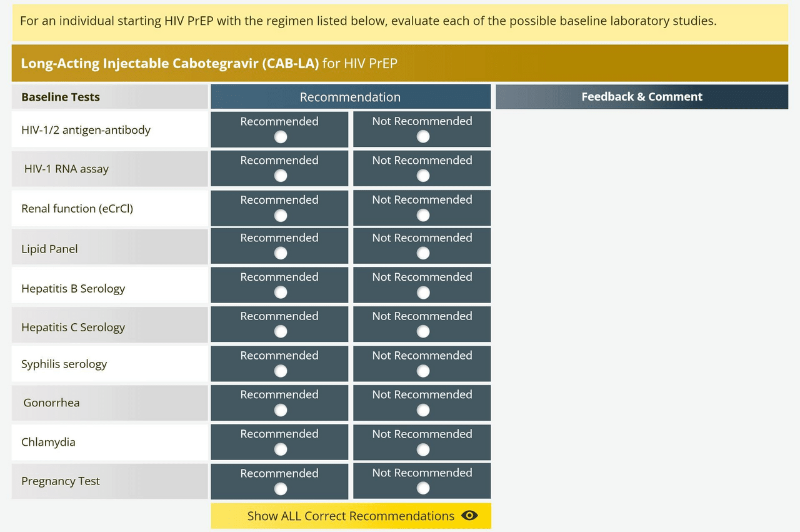Viewport: 800px width, 532px height.
Task: Pick Not Recommended for Hepatitis B Serology
Action: click(x=423, y=293)
